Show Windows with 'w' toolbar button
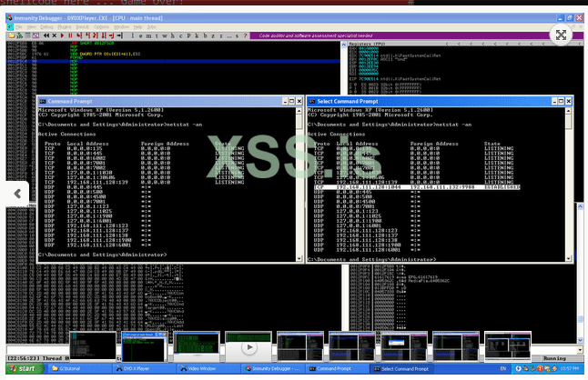This screenshot has width=588, height=380. pos(165,35)
